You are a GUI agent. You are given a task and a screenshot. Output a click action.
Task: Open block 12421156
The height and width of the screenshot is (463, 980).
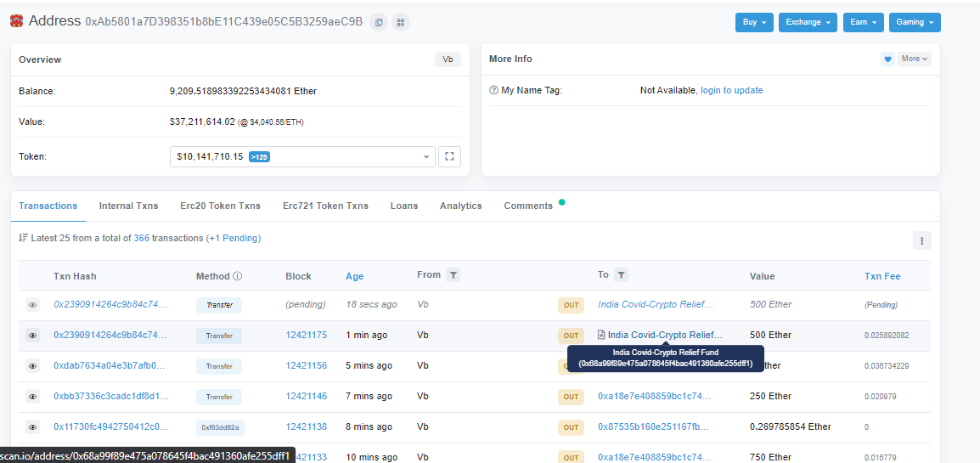307,365
